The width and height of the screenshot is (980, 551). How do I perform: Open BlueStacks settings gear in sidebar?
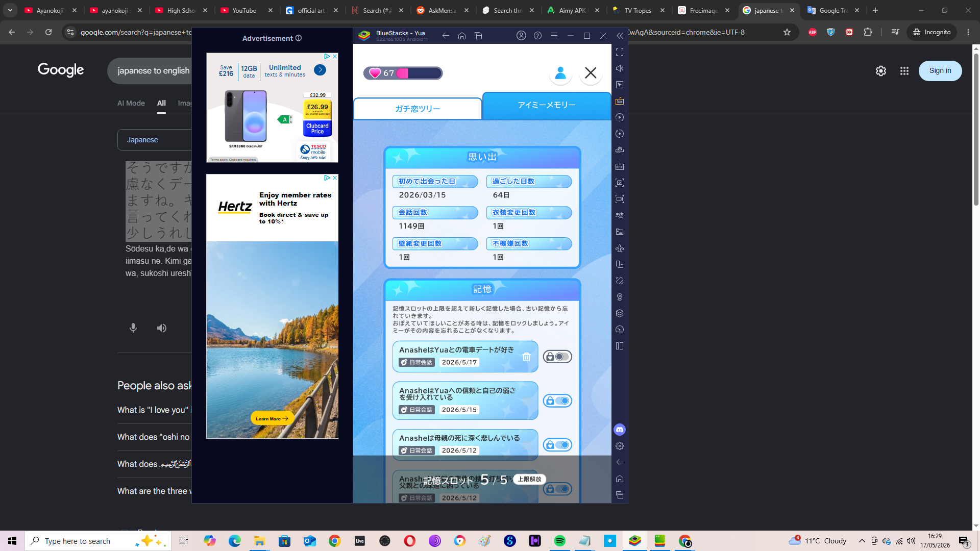pos(620,446)
